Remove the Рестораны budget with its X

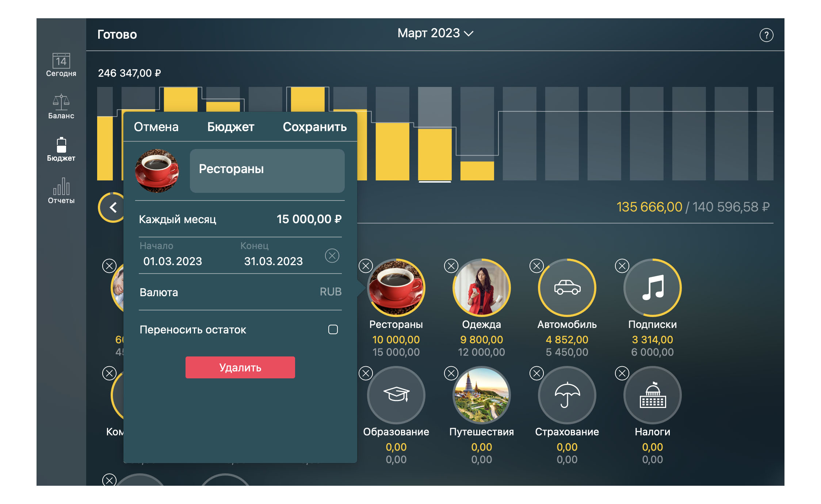(x=366, y=266)
